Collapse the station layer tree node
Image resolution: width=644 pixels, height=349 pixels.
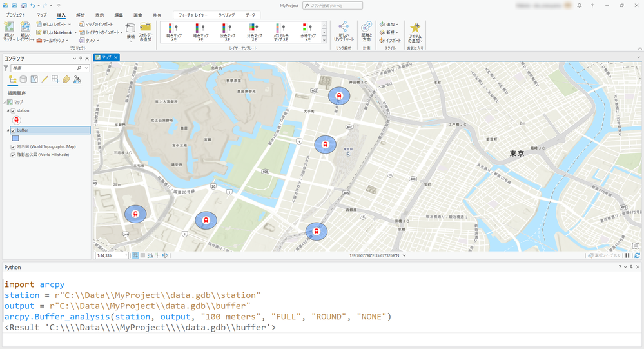[x=7, y=110]
